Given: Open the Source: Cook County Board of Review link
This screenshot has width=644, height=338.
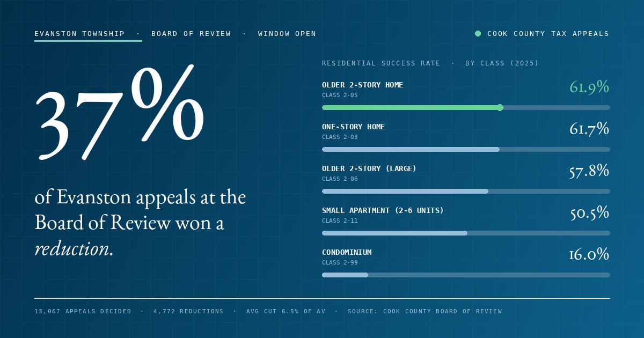Looking at the screenshot, I should coord(425,311).
